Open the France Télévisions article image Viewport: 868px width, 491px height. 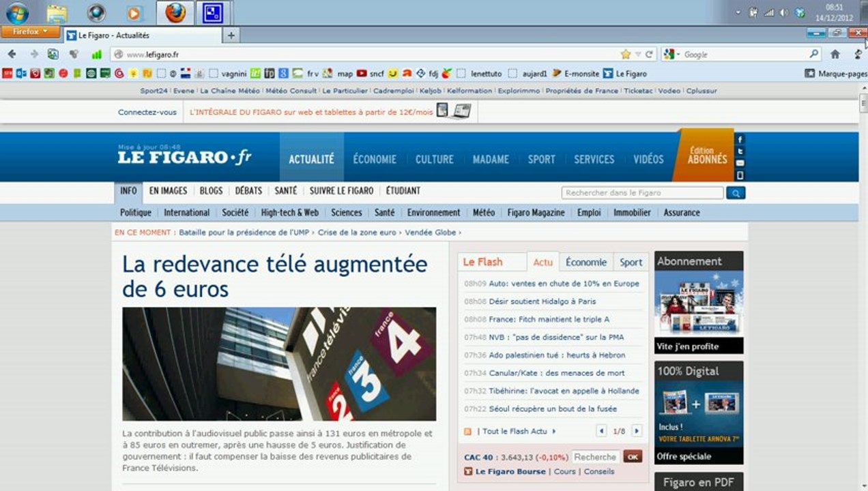(x=279, y=363)
